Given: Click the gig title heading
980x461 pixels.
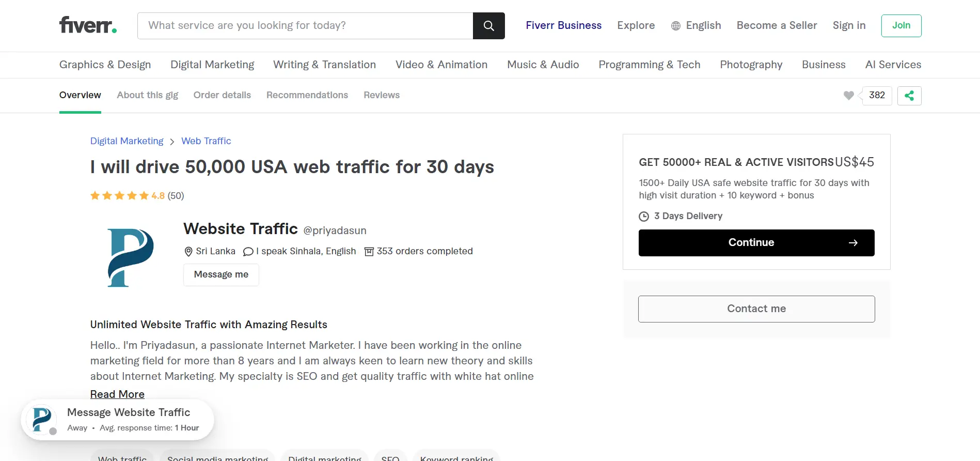Looking at the screenshot, I should (x=292, y=167).
